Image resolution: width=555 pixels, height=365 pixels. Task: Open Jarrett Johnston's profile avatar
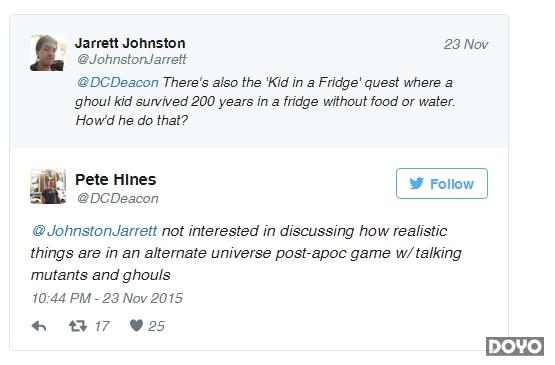[48, 53]
